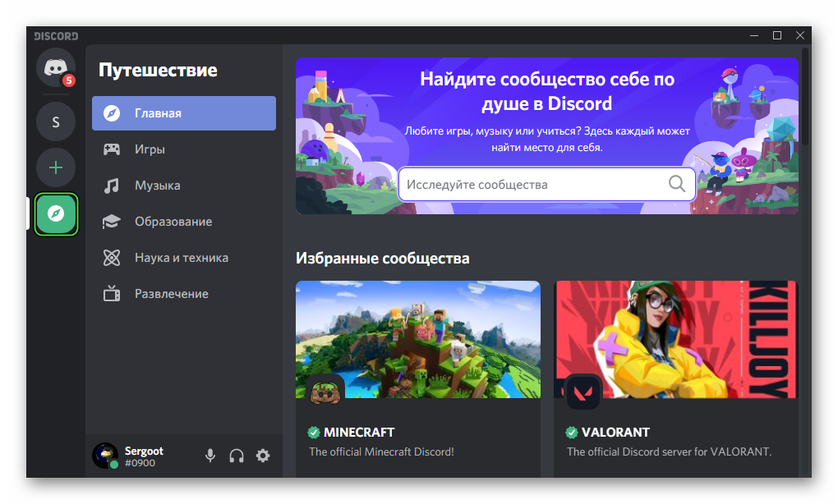This screenshot has width=838, height=504.
Task: Open the server labeled S
Action: point(56,122)
